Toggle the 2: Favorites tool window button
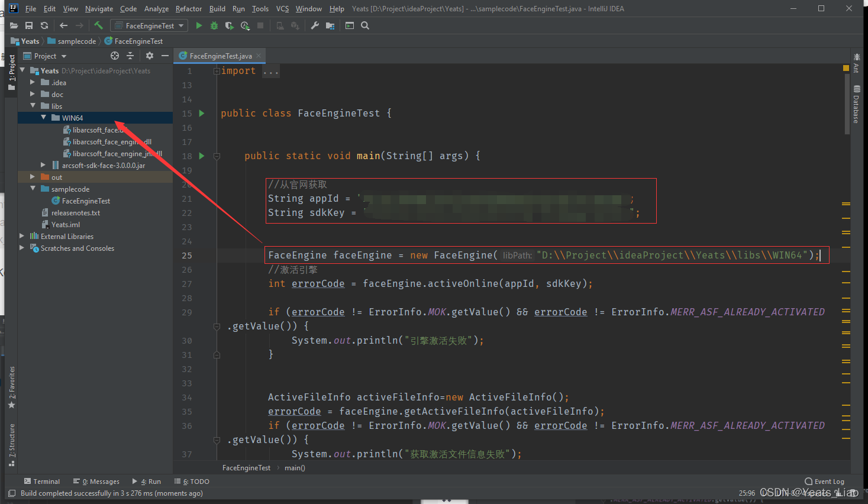 tap(12, 387)
